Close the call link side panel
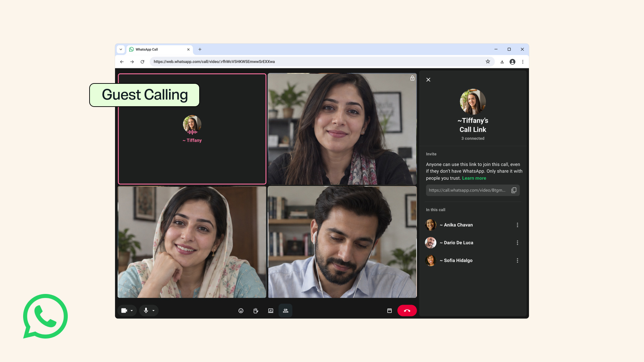This screenshot has height=362, width=644. click(428, 80)
